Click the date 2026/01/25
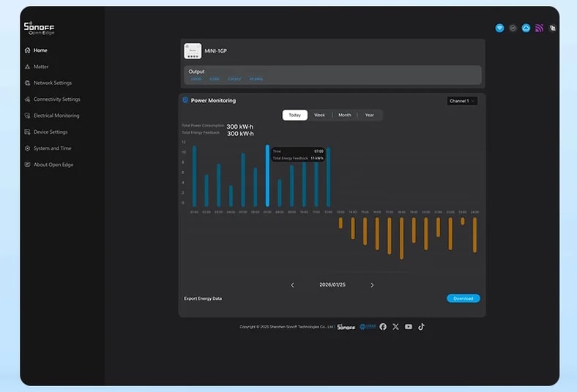The height and width of the screenshot is (392, 577). click(332, 284)
